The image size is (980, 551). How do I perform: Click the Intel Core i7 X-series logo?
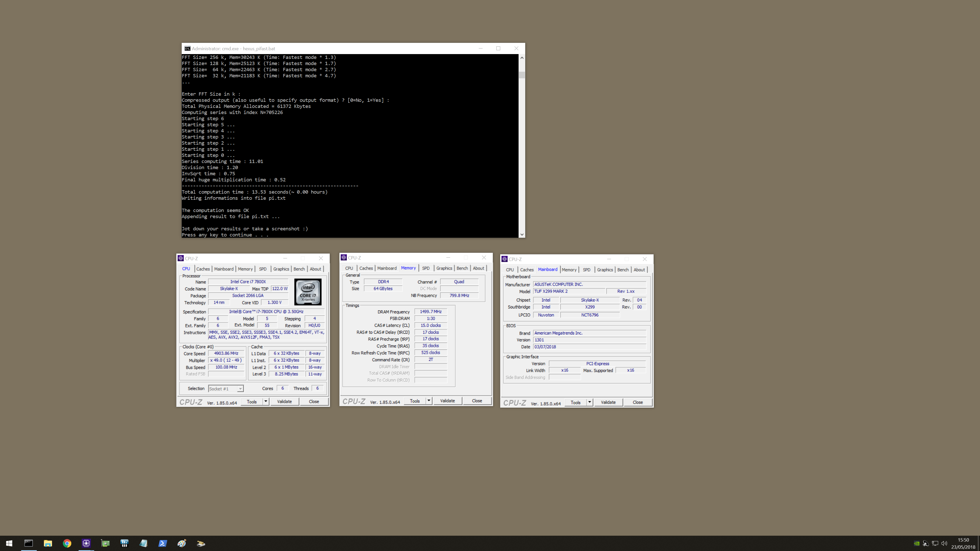(308, 292)
